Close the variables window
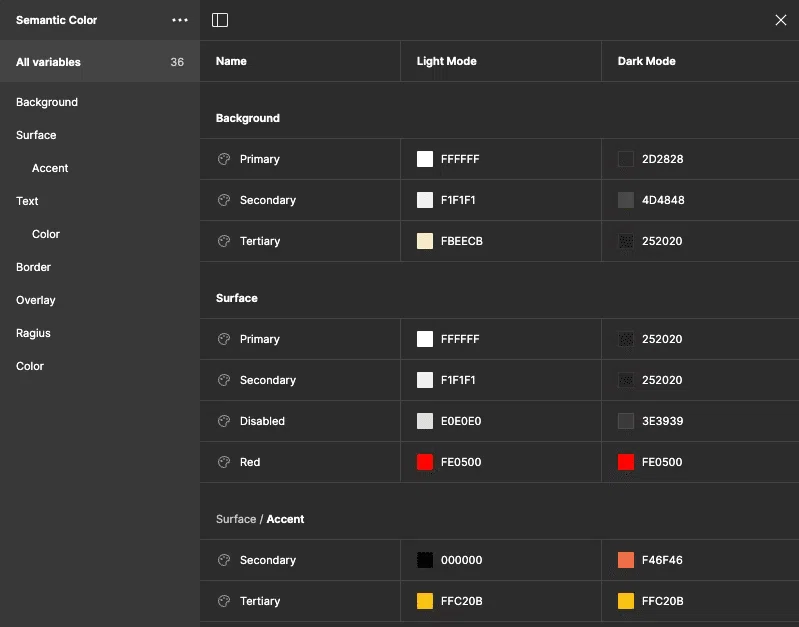This screenshot has height=627, width=799. click(780, 20)
